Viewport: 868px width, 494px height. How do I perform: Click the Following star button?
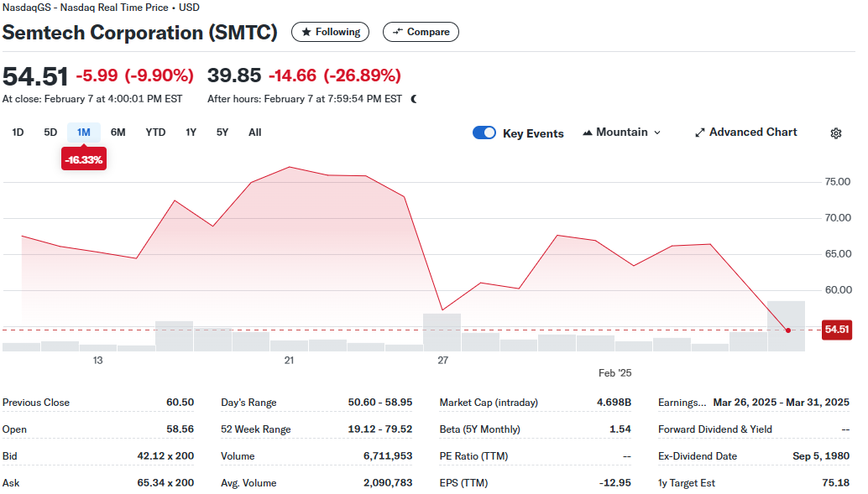pos(331,32)
